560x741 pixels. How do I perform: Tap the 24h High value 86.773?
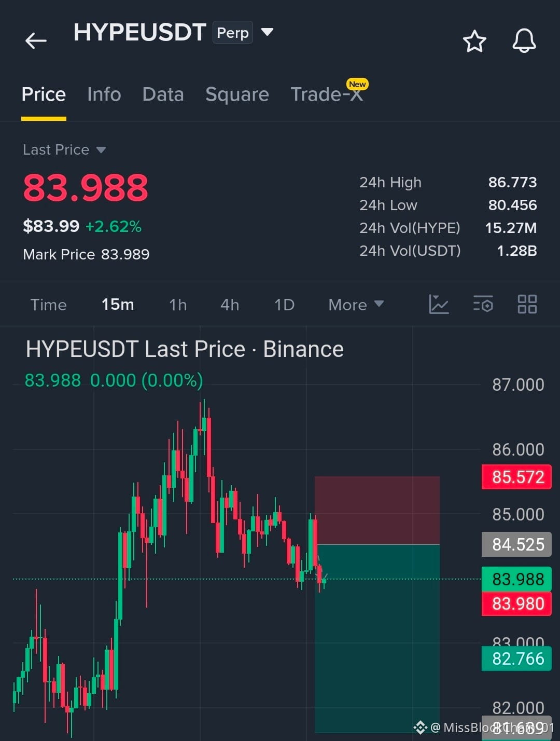512,182
